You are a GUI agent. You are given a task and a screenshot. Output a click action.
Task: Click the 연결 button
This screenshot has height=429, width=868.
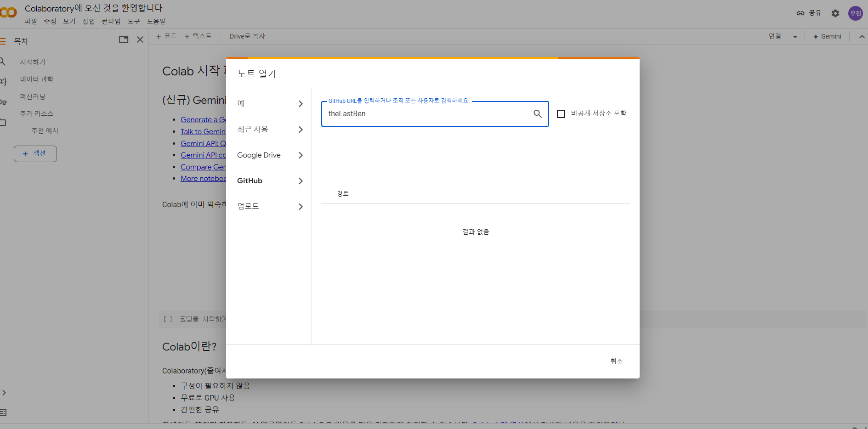[x=775, y=36]
